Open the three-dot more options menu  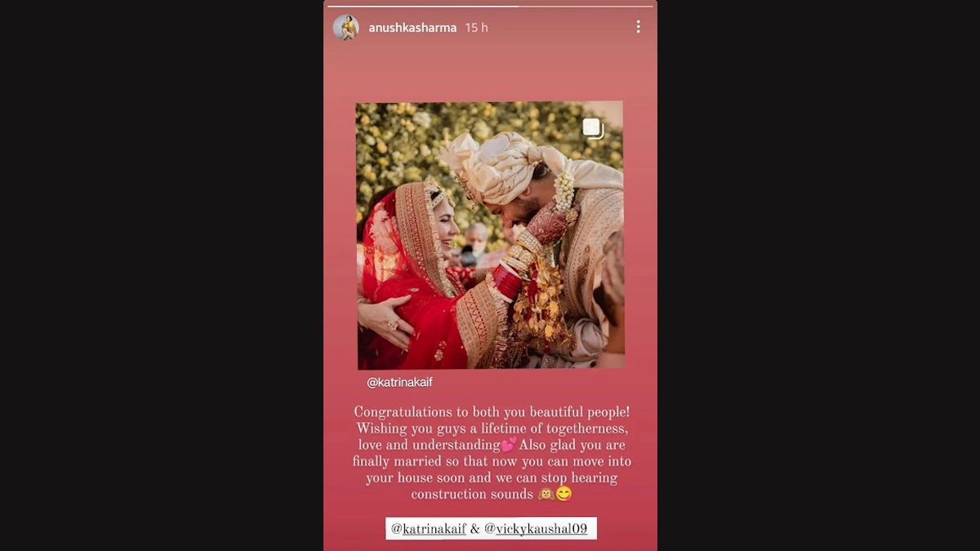pyautogui.click(x=638, y=27)
